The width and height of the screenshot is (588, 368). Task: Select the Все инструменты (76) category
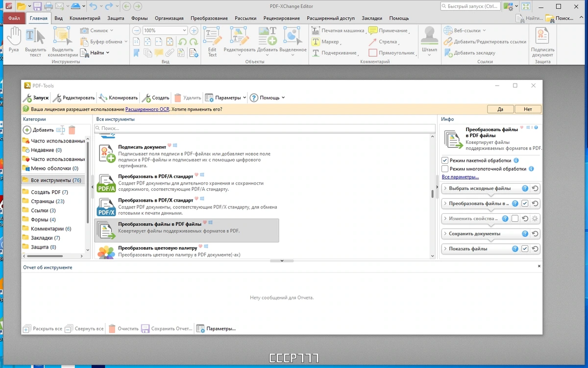53,180
